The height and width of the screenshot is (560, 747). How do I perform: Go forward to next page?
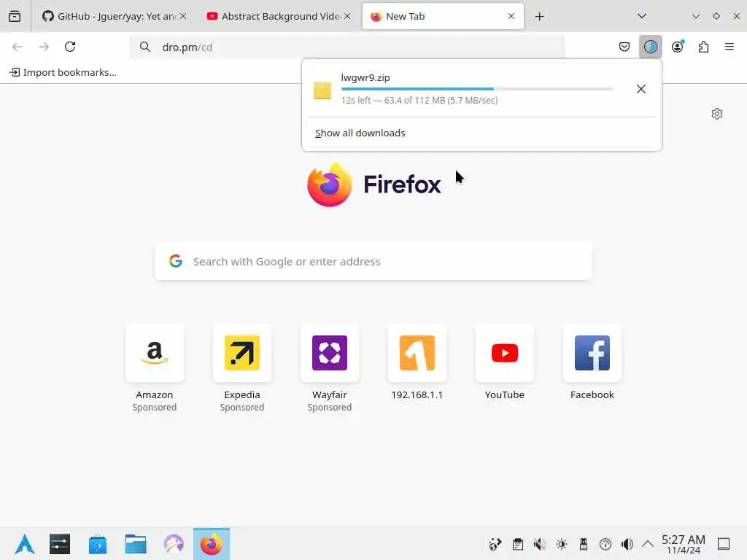(44, 47)
